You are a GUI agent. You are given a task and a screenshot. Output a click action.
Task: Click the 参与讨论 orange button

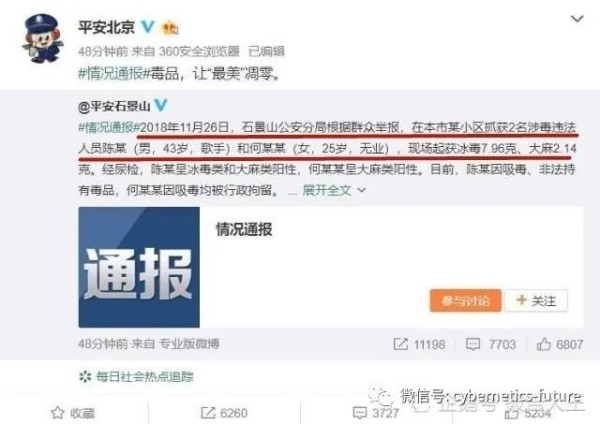[x=465, y=301]
